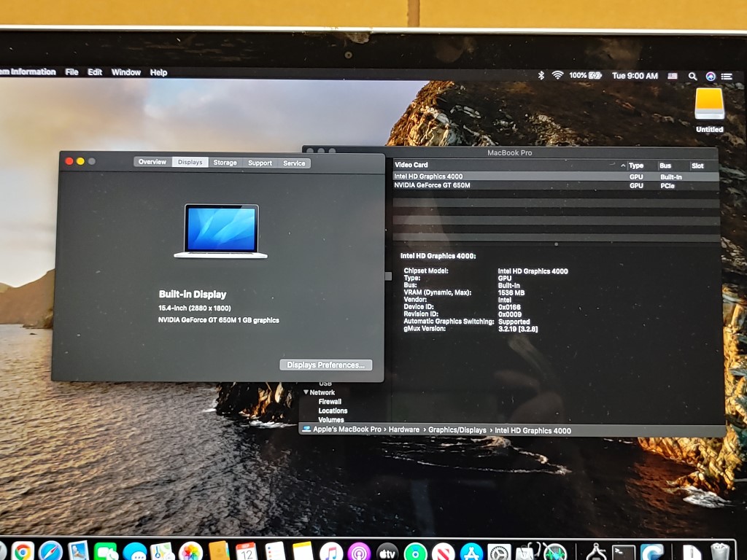The height and width of the screenshot is (560, 747).
Task: Click the menu bar clock Tue 9:00 AM
Action: tap(635, 76)
